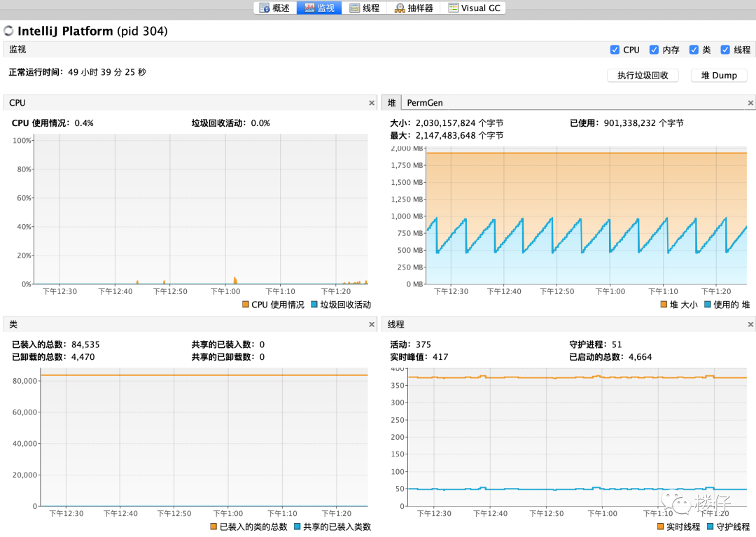Close the heap chart panel
Viewport: 756px width, 537px height.
(750, 103)
